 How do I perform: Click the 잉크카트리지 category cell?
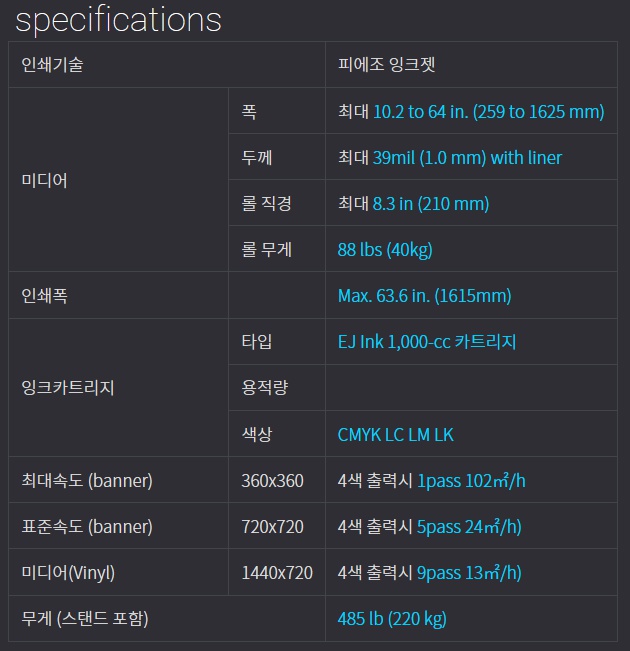118,388
